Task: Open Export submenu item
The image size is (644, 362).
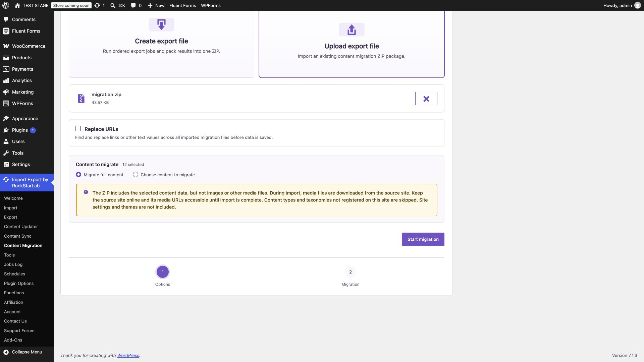Action: (10, 217)
